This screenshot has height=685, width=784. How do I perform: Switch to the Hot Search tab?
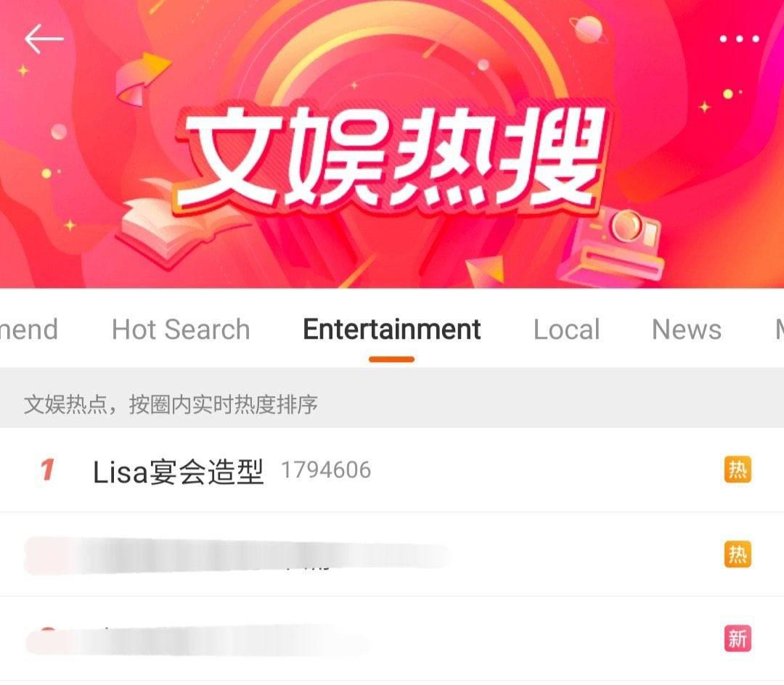pos(181,329)
